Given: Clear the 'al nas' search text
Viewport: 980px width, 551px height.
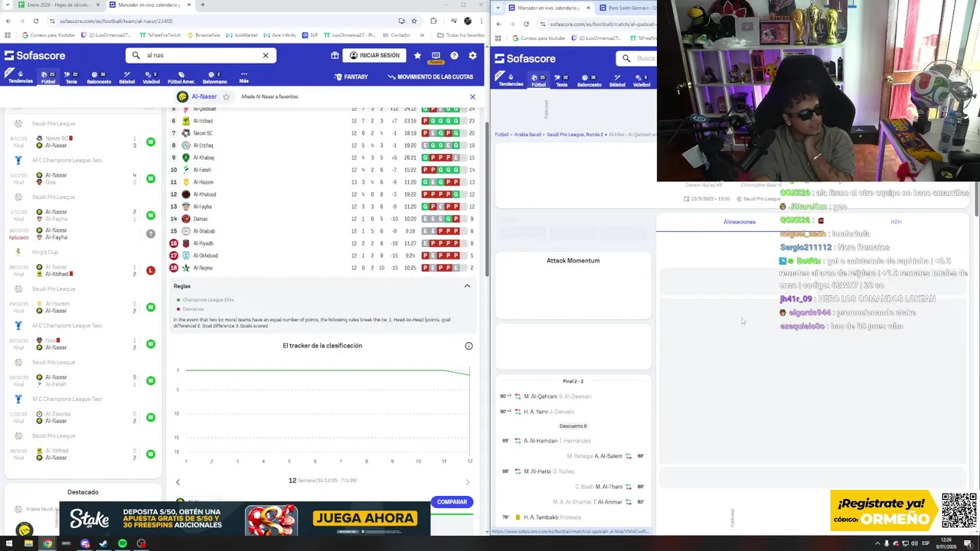Looking at the screenshot, I should point(266,55).
